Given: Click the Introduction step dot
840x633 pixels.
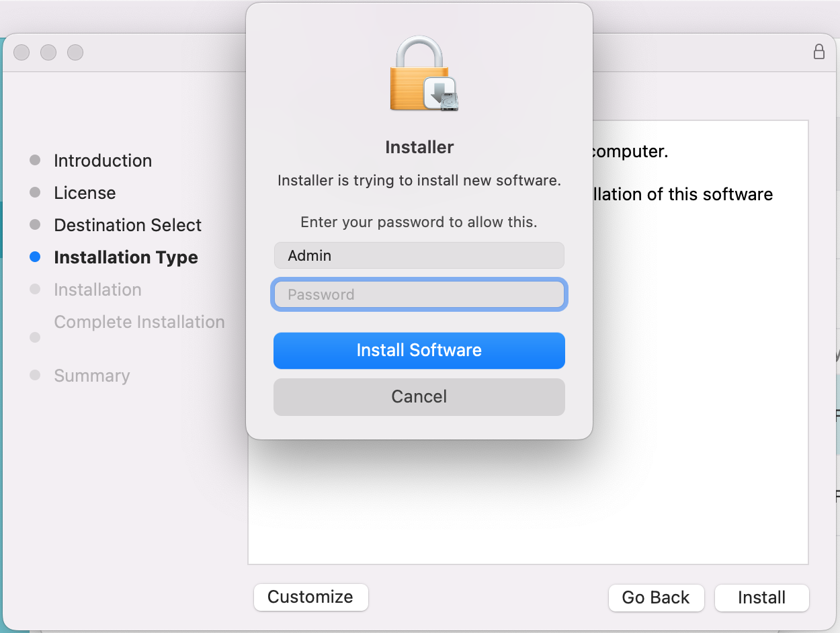Looking at the screenshot, I should click(34, 160).
